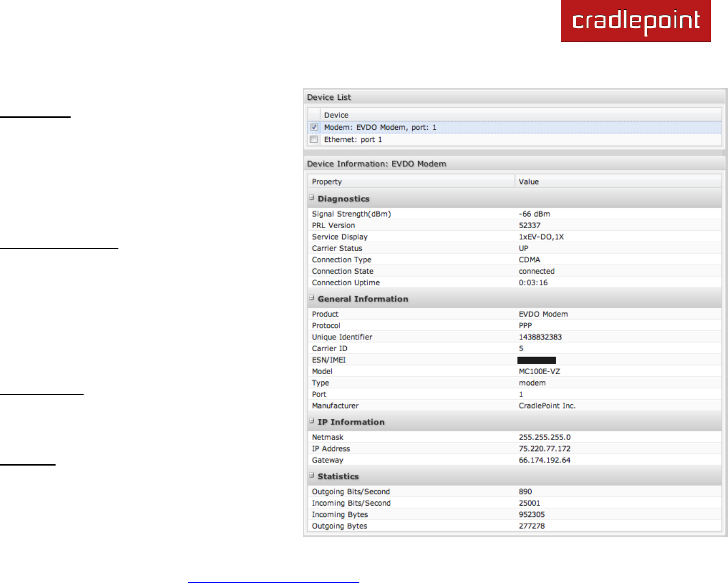
Task: Collapse the Statistics section
Action: [x=312, y=475]
